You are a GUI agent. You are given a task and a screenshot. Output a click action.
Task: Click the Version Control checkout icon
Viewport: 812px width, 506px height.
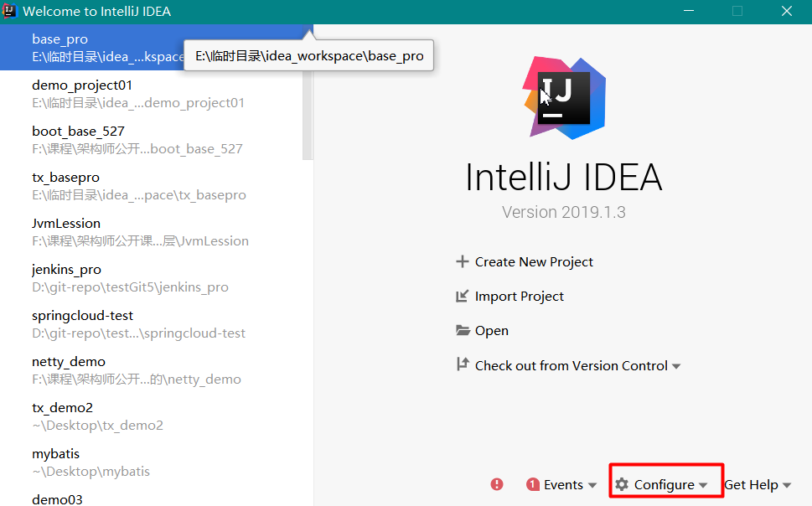463,364
